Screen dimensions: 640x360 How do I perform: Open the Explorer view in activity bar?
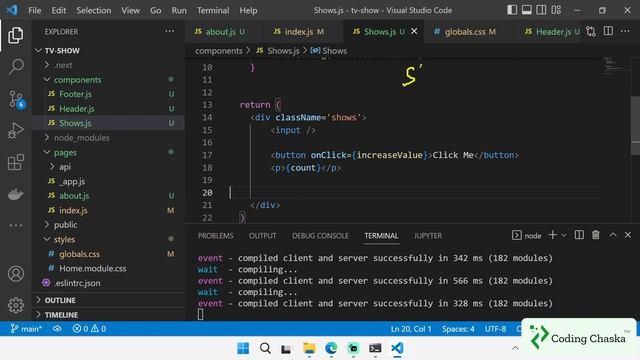[x=16, y=36]
